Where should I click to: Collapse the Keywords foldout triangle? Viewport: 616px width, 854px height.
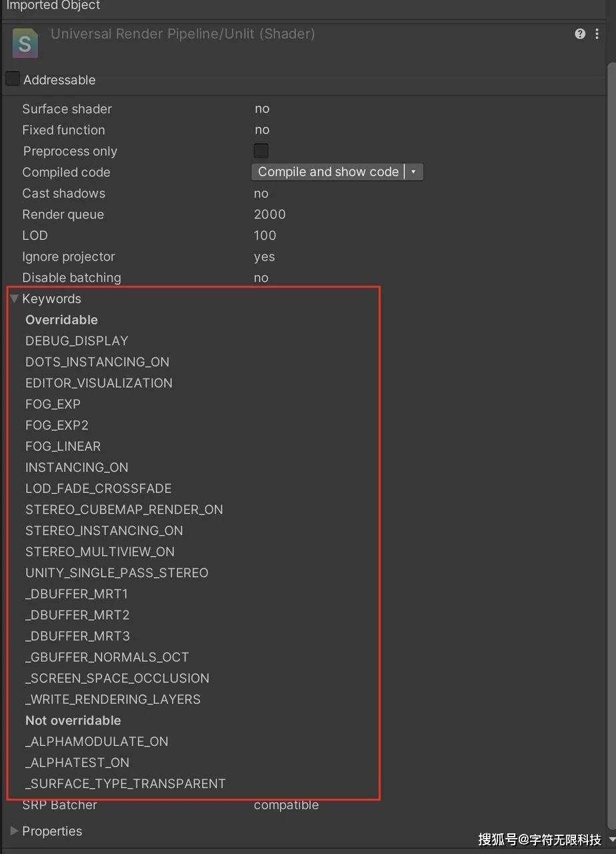tap(14, 298)
